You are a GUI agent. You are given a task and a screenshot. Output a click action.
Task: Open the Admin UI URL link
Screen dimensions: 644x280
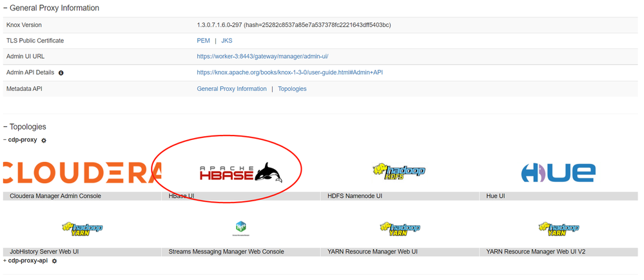262,56
